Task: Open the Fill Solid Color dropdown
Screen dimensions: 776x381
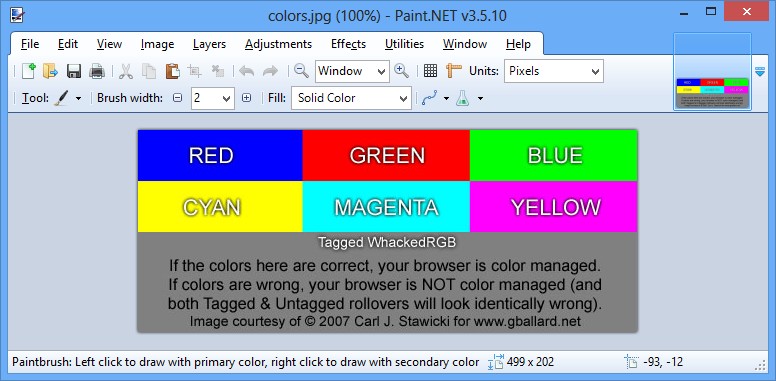Action: 352,98
